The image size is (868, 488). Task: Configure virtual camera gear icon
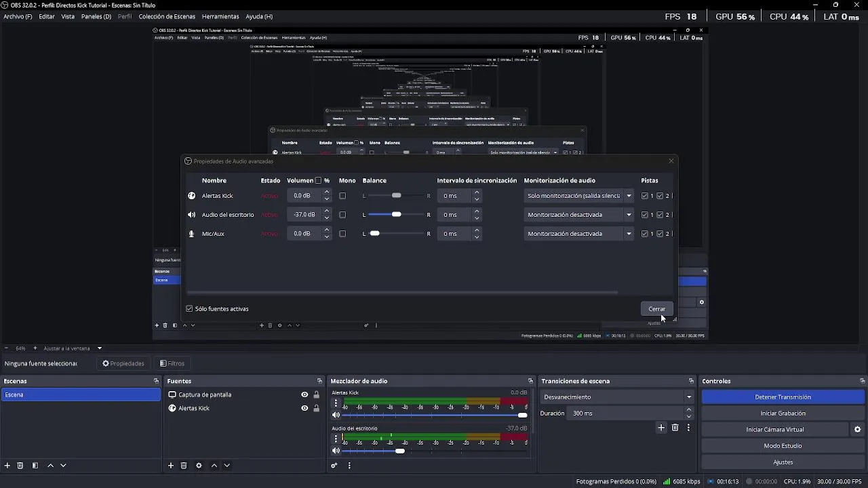[x=857, y=430]
